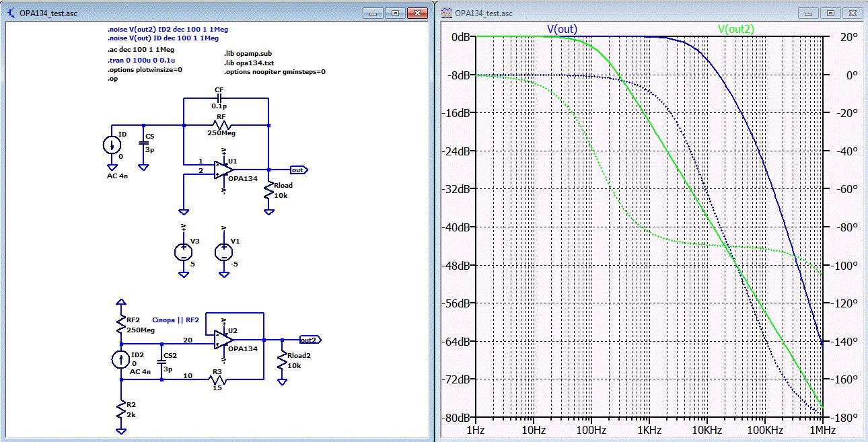Click the V1 voltage source symbol

point(223,252)
